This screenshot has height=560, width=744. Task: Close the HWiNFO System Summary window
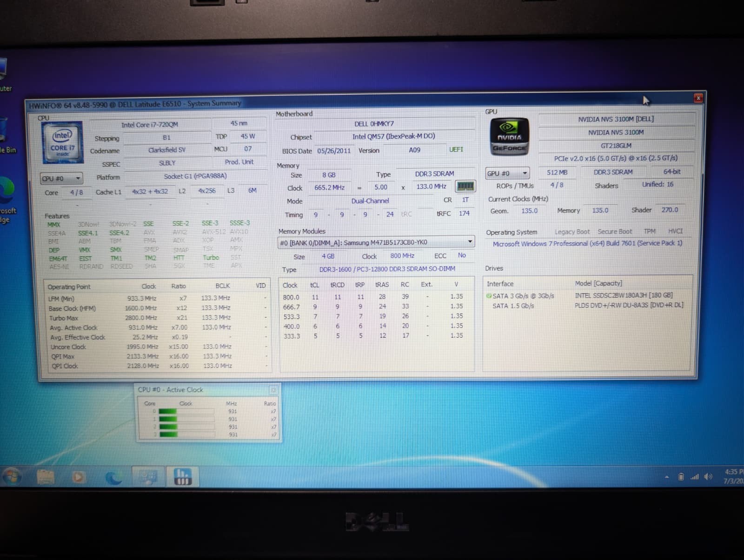tap(698, 98)
